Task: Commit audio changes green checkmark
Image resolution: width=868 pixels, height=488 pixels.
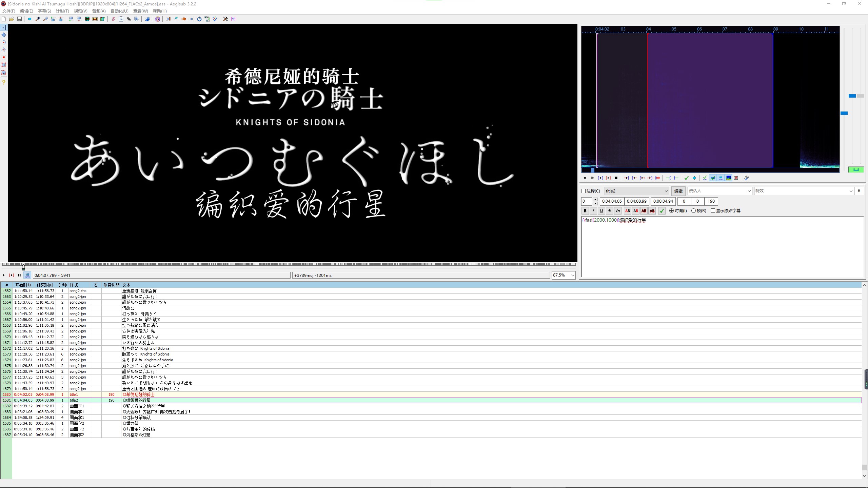Action: pos(687,178)
